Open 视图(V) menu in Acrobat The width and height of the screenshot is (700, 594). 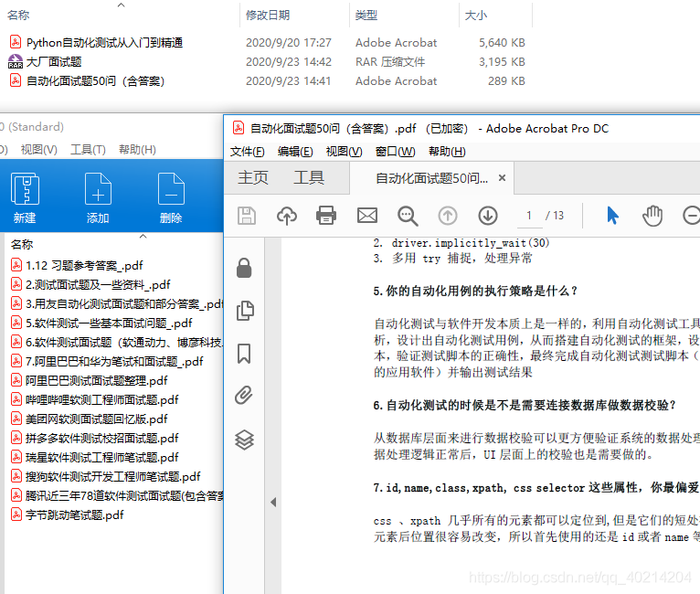(x=344, y=152)
